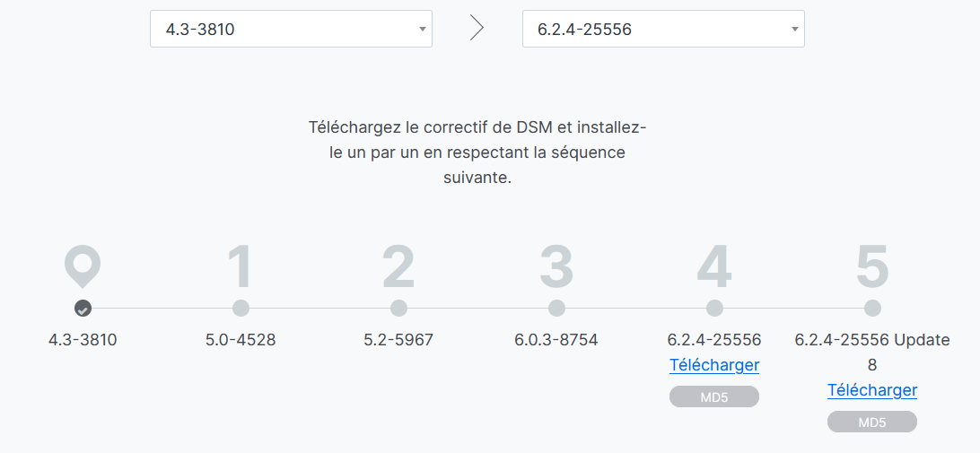Show MD5 for 6.2.4-25556 step 4
Viewport: 980px width, 453px height.
[714, 396]
